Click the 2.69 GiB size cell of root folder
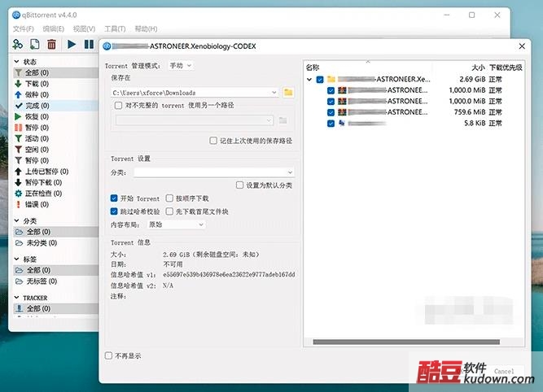This screenshot has width=543, height=392. pyautogui.click(x=472, y=80)
